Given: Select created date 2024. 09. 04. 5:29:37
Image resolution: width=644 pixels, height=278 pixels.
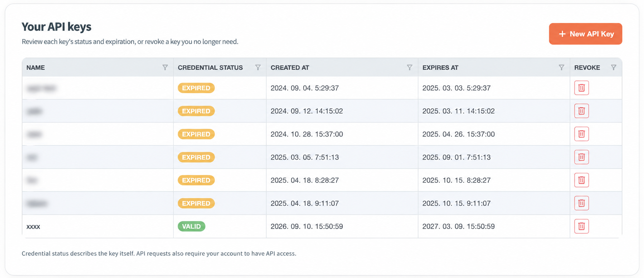Looking at the screenshot, I should click(x=304, y=88).
